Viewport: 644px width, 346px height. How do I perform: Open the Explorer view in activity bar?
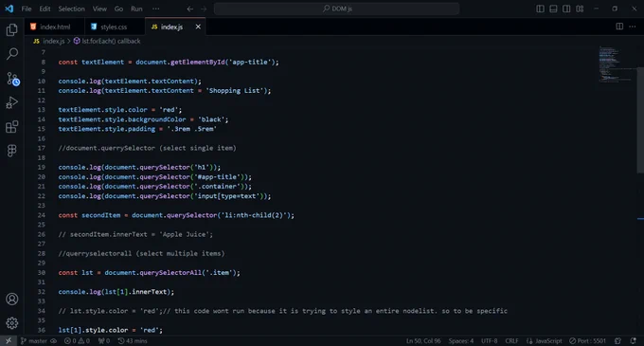pos(12,29)
